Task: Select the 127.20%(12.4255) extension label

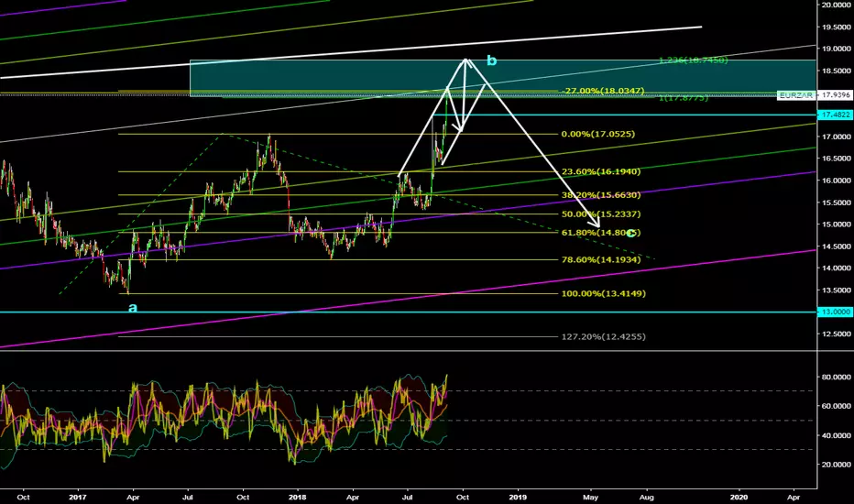Action: (x=604, y=336)
